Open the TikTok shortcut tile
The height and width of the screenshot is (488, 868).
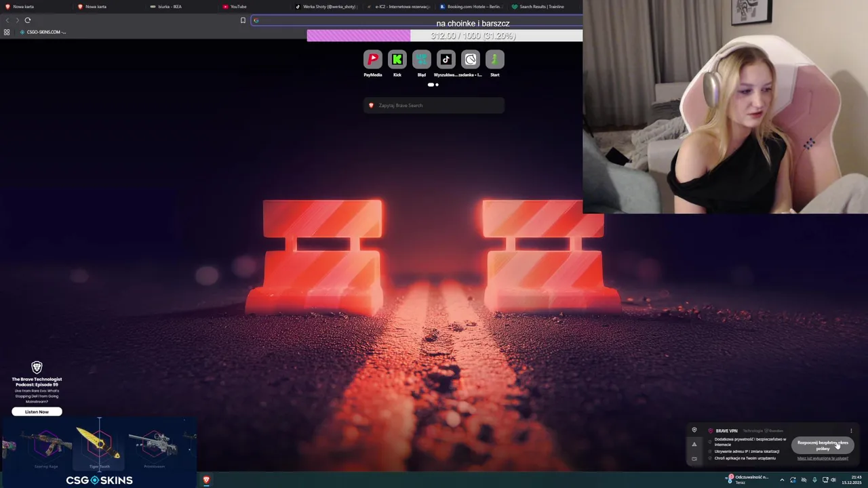click(x=446, y=60)
